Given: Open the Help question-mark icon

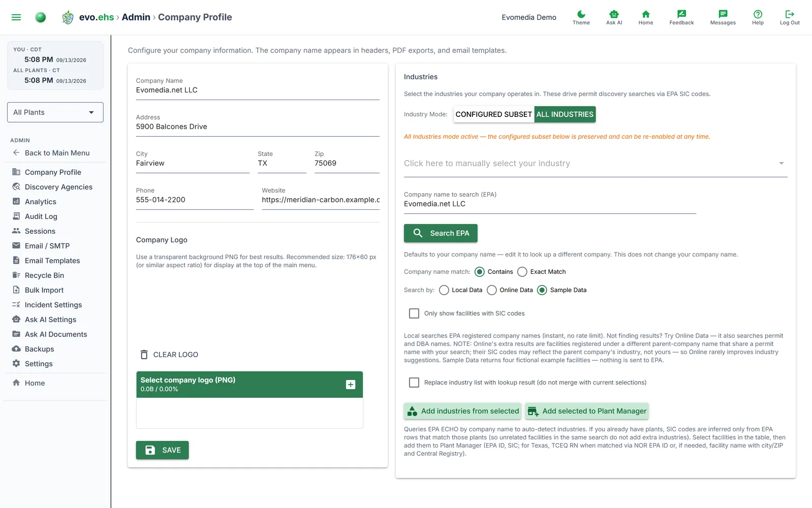Looking at the screenshot, I should 758,14.
